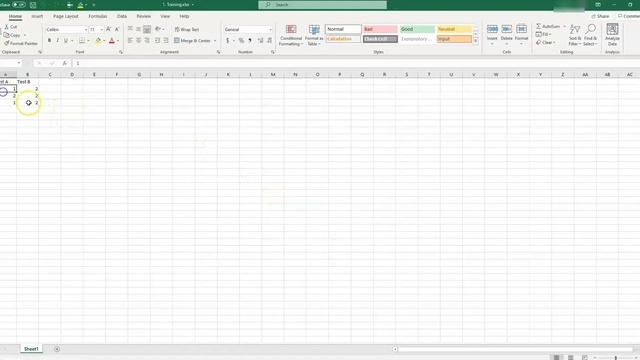The image size is (640, 360).
Task: Increase decimal places
Action: [x=260, y=40]
